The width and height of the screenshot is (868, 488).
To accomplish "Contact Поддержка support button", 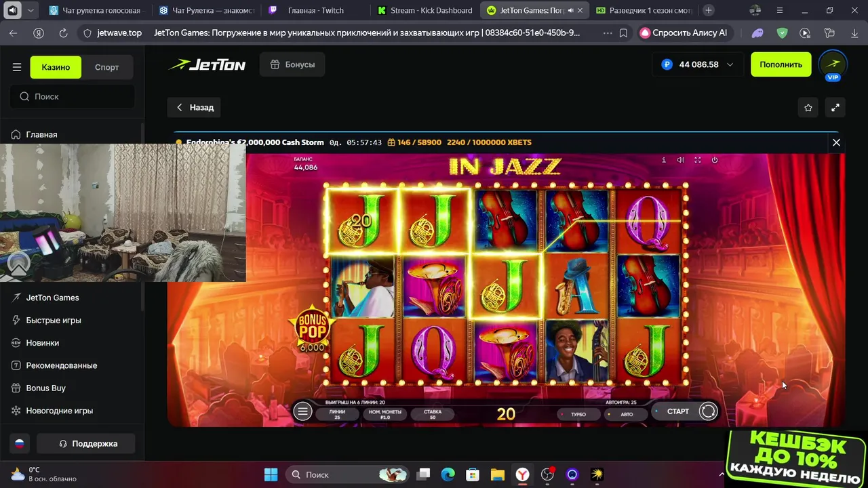I will 86,443.
